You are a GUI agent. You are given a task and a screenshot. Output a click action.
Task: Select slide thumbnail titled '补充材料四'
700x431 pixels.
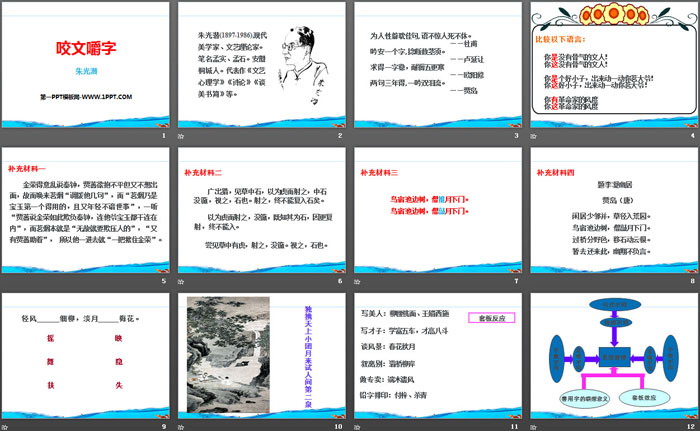pyautogui.click(x=614, y=210)
